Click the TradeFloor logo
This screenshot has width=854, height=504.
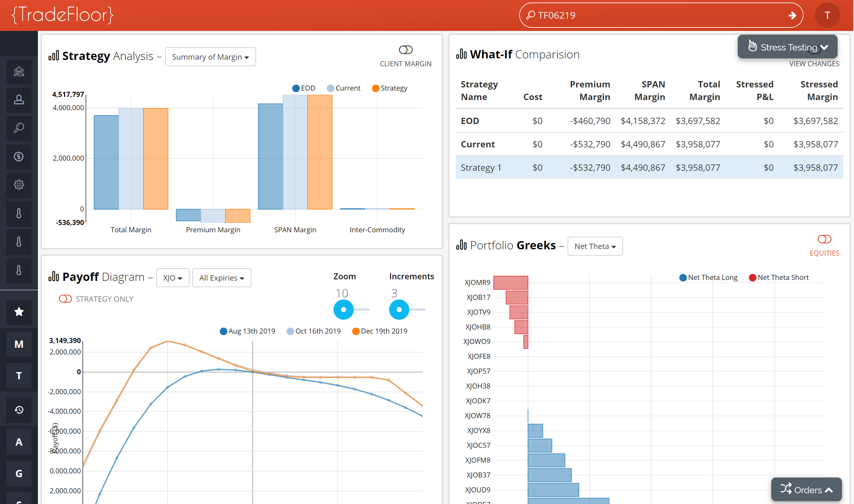coord(62,15)
